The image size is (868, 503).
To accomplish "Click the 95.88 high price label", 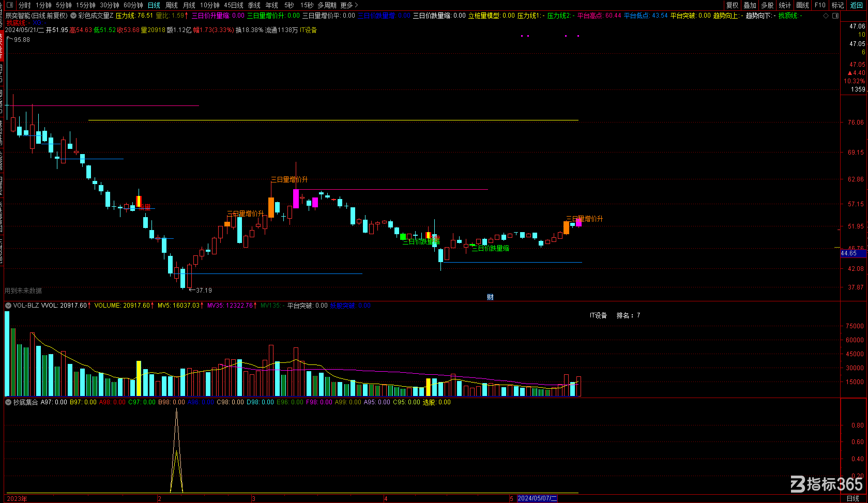I will 22,40.
